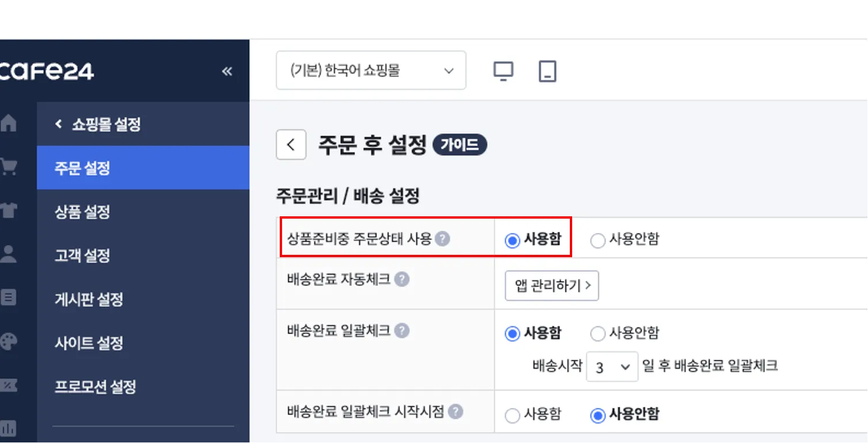Click the 가이드 badge next to the title

pyautogui.click(x=459, y=144)
